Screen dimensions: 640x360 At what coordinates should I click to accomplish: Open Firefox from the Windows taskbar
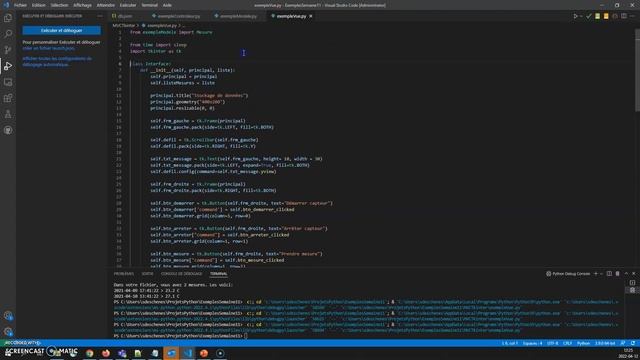coord(106,353)
